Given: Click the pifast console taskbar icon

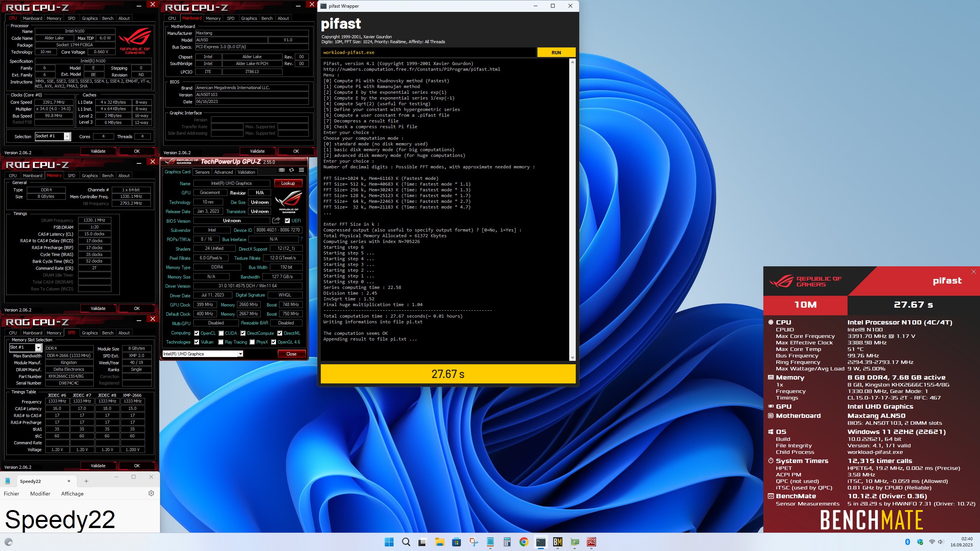Looking at the screenshot, I should (541, 542).
